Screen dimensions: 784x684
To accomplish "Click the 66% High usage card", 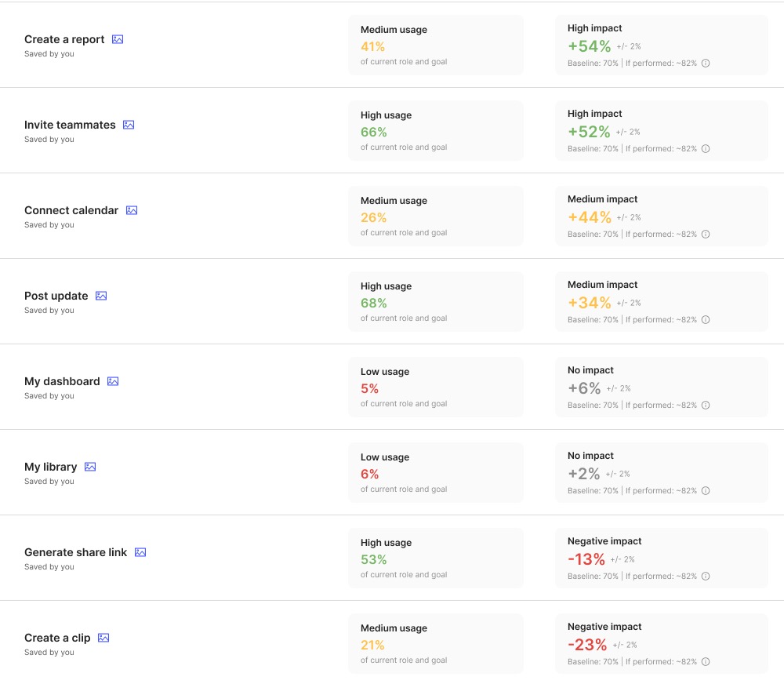I will [x=436, y=131].
